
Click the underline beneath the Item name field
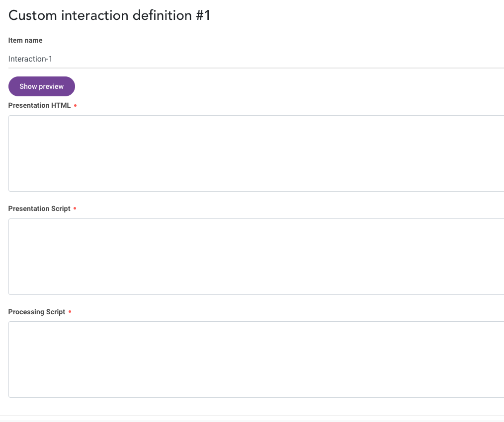click(256, 68)
